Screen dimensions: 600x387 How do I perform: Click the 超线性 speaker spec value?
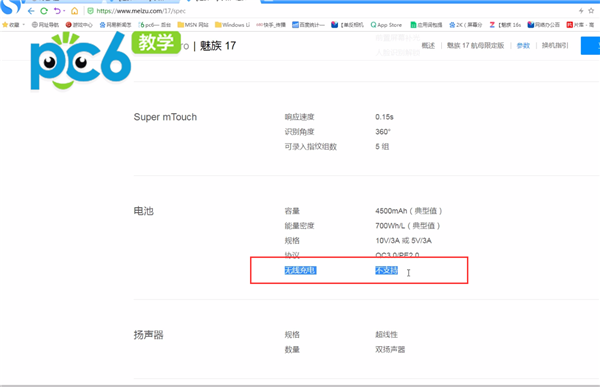click(386, 335)
